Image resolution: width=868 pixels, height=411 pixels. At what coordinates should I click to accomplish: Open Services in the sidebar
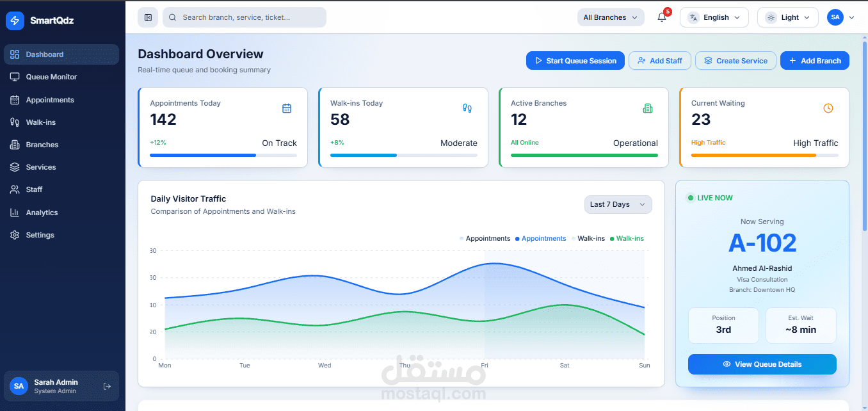pyautogui.click(x=61, y=167)
